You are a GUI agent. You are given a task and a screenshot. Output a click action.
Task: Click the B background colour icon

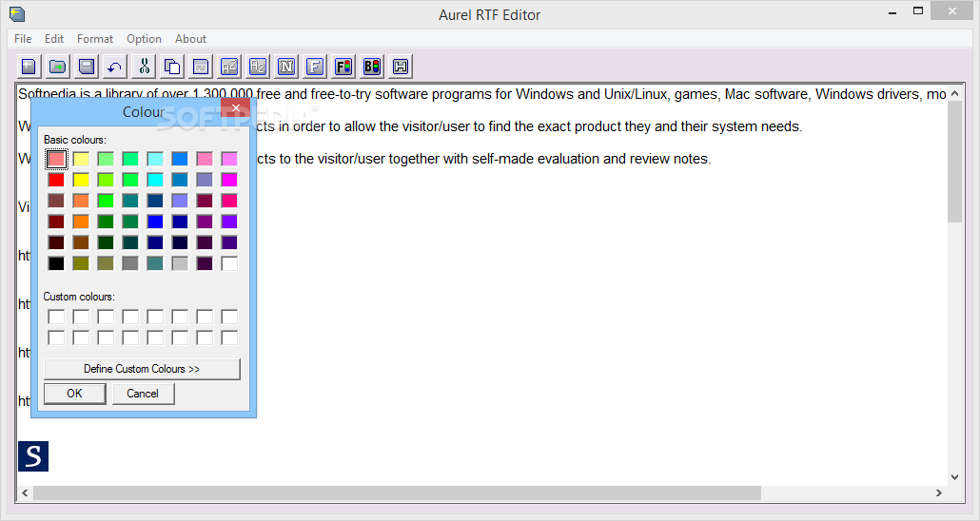372,67
